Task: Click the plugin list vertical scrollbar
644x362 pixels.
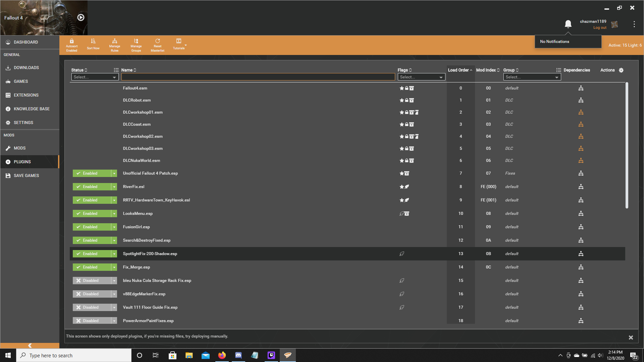Action: (x=627, y=145)
